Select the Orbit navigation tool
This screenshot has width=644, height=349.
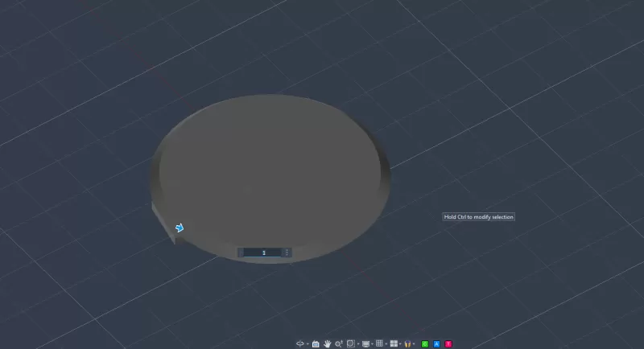[299, 343]
